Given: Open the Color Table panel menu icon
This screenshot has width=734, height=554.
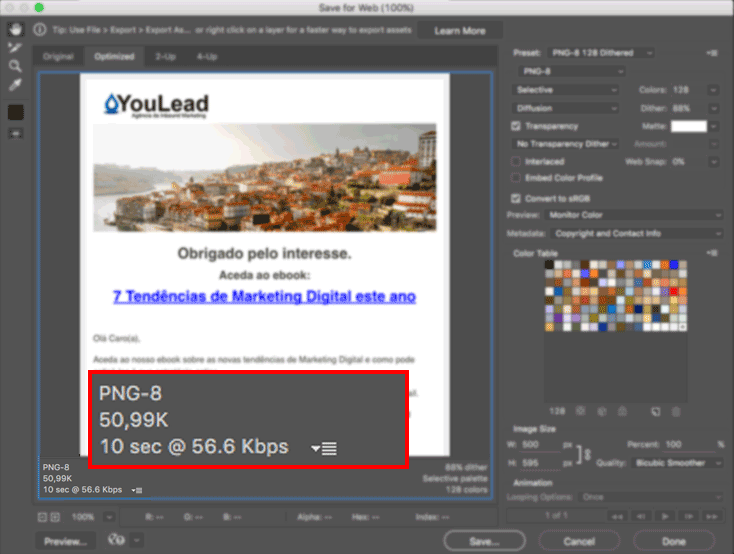Looking at the screenshot, I should [x=711, y=253].
